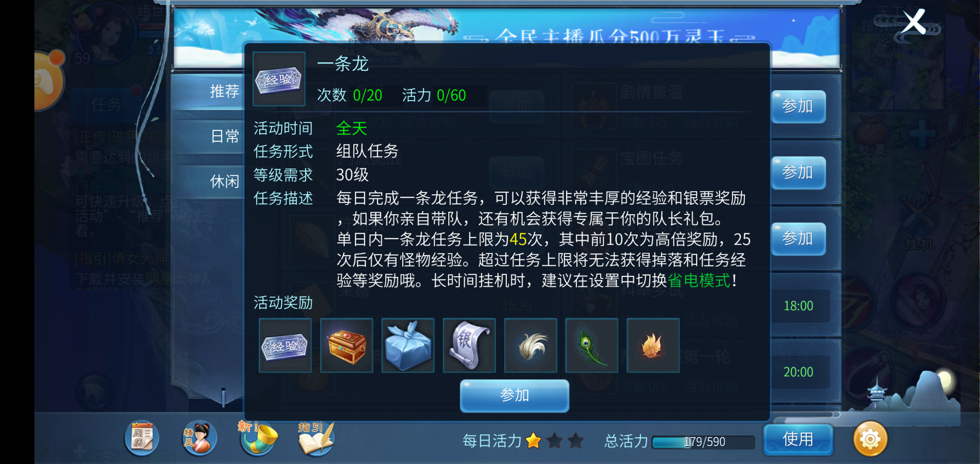Tap the golden horn icon marked 新
Viewport: 980px width, 464px height.
tap(258, 437)
